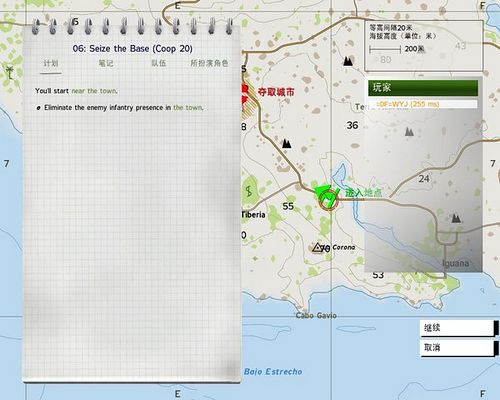Screen dimensions: 500x400
Task: Click the Bajo Estrecho sea label
Action: 273,372
